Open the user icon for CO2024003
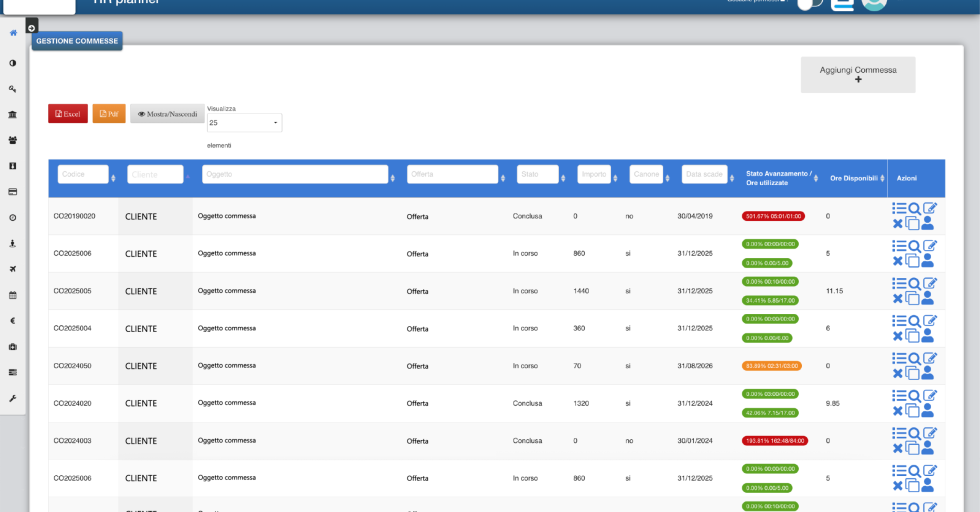Screen dimensions: 980x512 tap(928, 448)
